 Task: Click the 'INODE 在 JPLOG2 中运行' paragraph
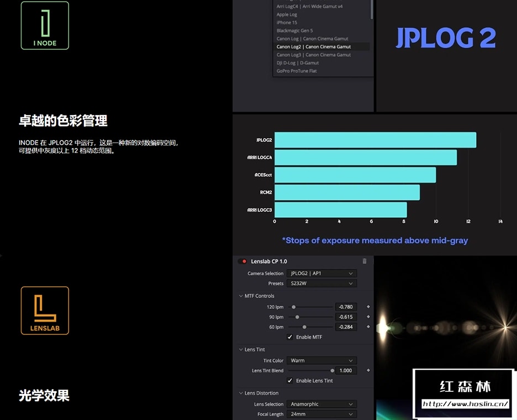pyautogui.click(x=98, y=146)
